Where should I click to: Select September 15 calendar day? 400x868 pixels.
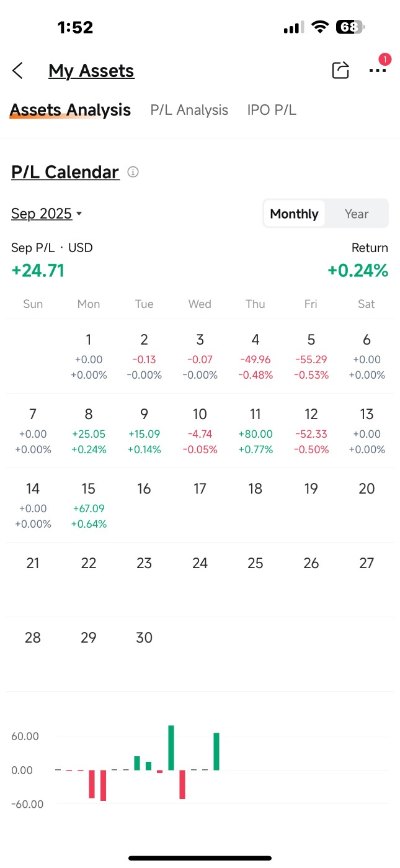click(89, 505)
